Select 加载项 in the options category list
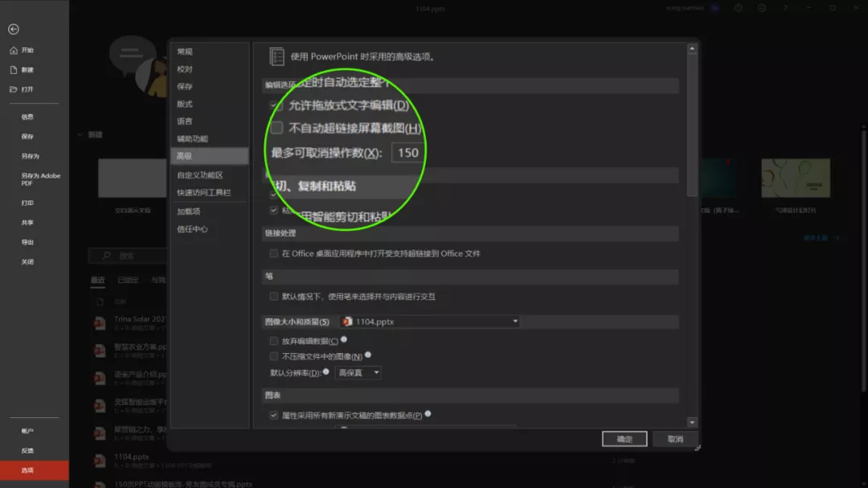This screenshot has width=868, height=488. coord(209,211)
